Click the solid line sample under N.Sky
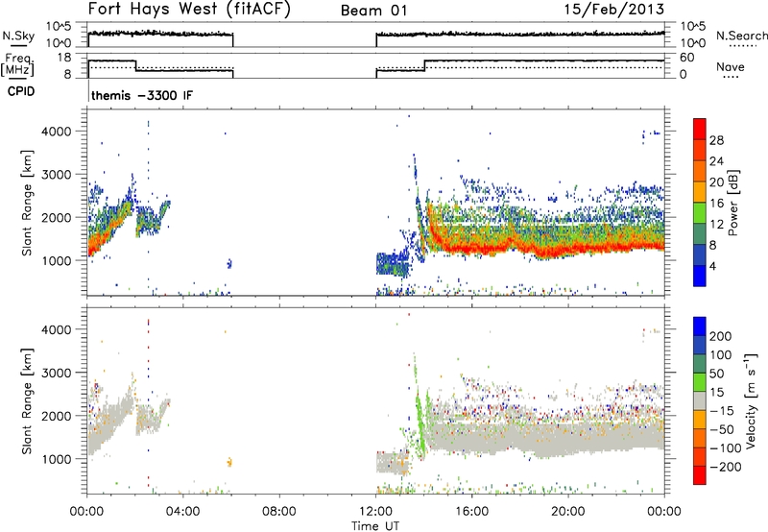Screen dimensions: 768x532 tap(18, 46)
